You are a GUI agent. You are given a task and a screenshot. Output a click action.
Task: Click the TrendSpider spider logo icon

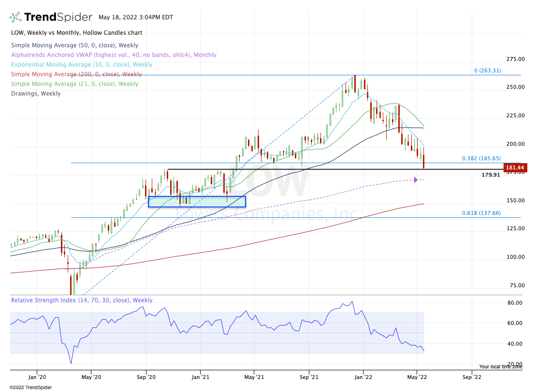[16, 17]
